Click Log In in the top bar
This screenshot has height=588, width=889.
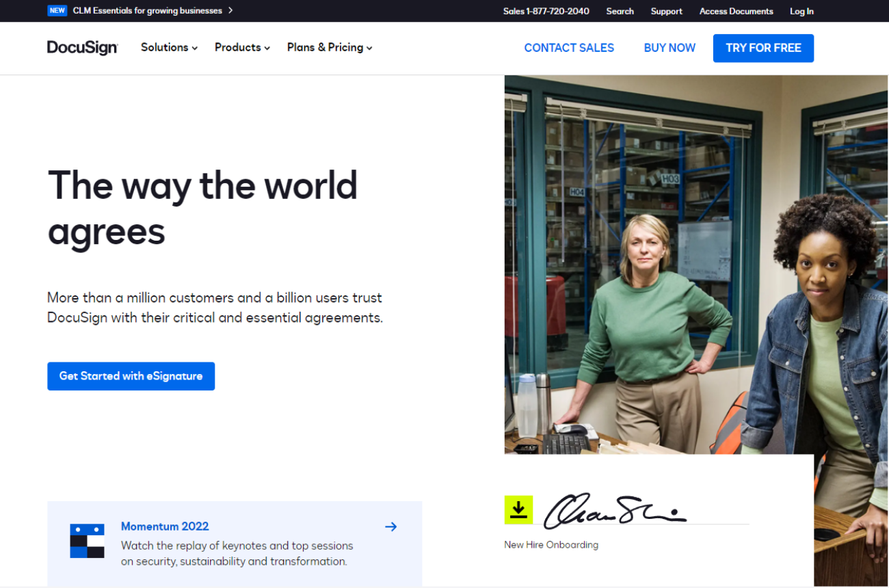801,11
